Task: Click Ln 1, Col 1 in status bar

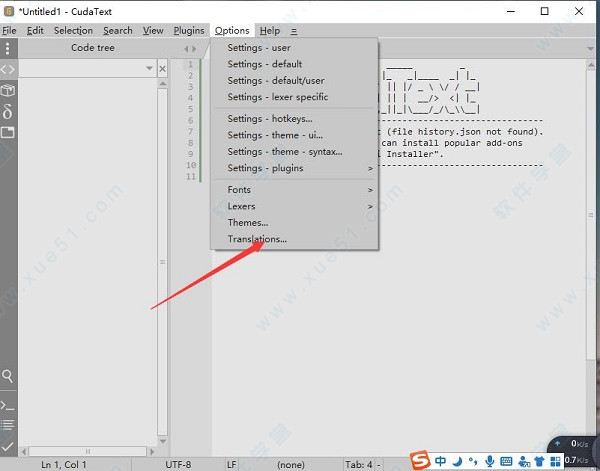Action: pyautogui.click(x=64, y=464)
